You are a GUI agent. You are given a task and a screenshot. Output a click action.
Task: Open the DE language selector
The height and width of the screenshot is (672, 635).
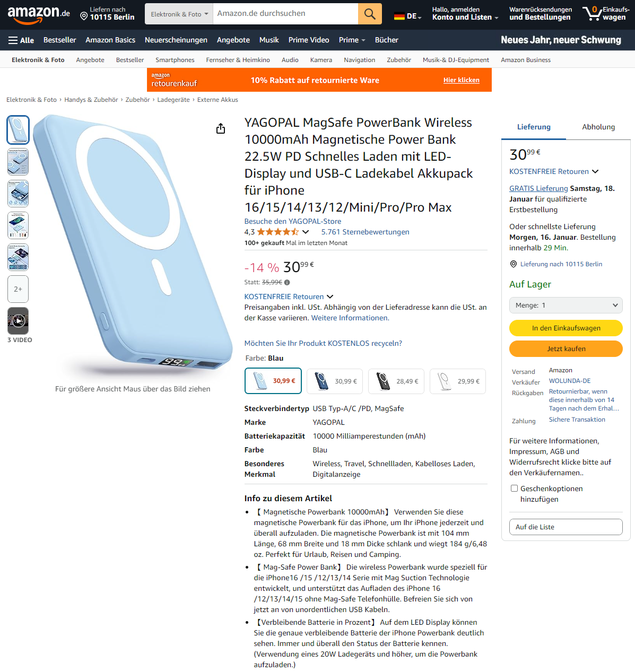coord(407,16)
